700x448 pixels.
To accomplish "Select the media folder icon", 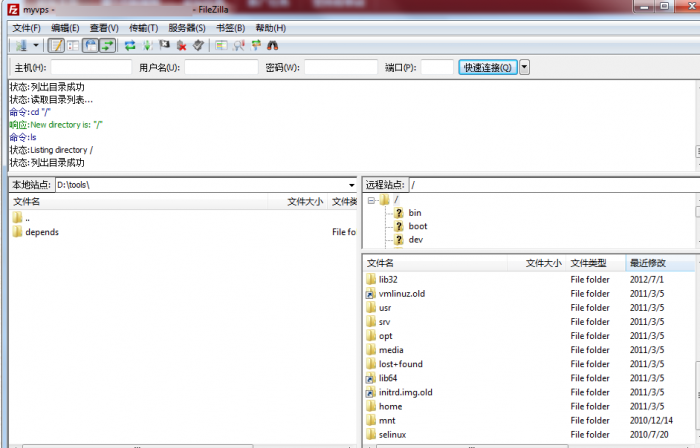I will coord(371,350).
